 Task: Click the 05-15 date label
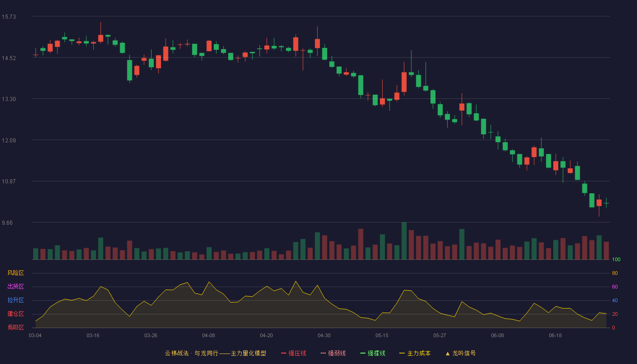(x=382, y=335)
